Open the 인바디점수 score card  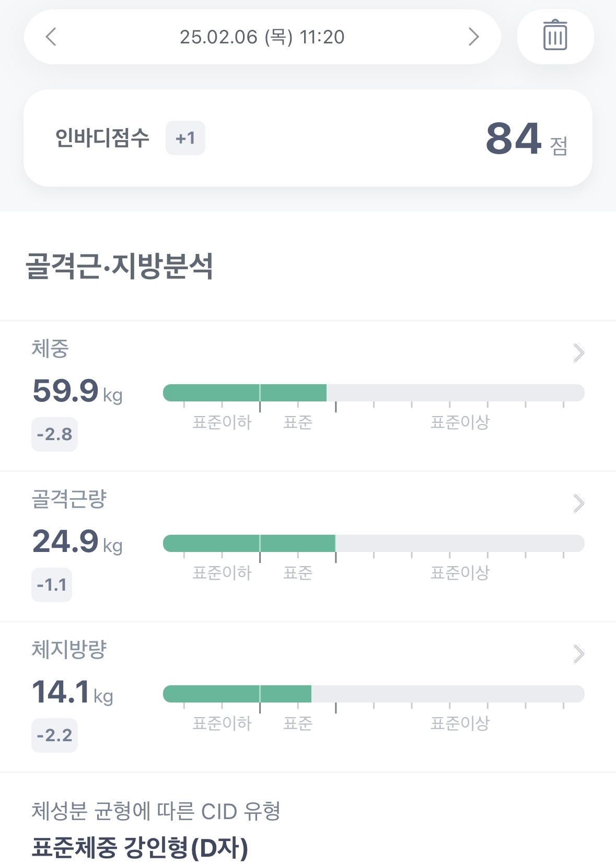[x=308, y=138]
